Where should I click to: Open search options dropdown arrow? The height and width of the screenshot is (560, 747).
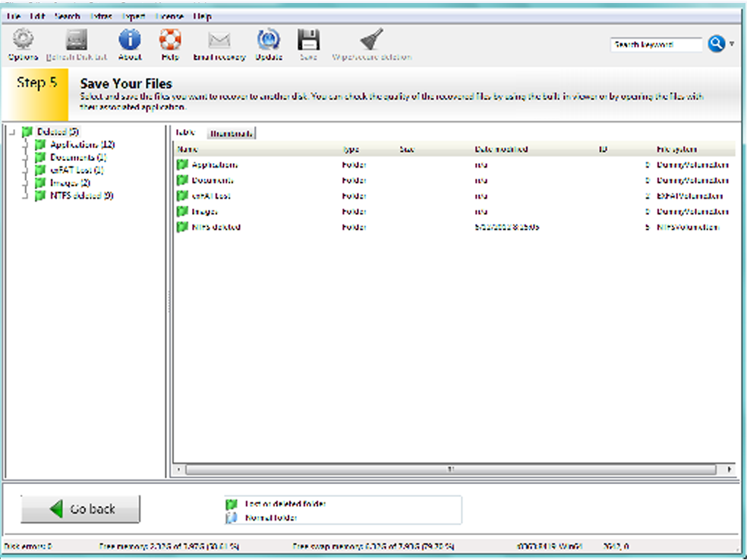(732, 45)
